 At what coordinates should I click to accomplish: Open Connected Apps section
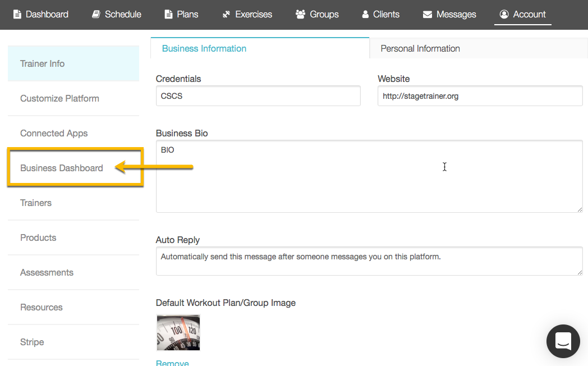[x=54, y=133]
